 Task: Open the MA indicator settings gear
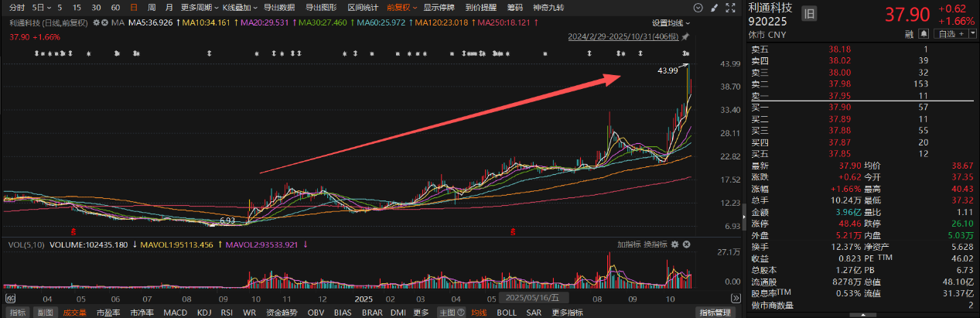click(x=97, y=22)
